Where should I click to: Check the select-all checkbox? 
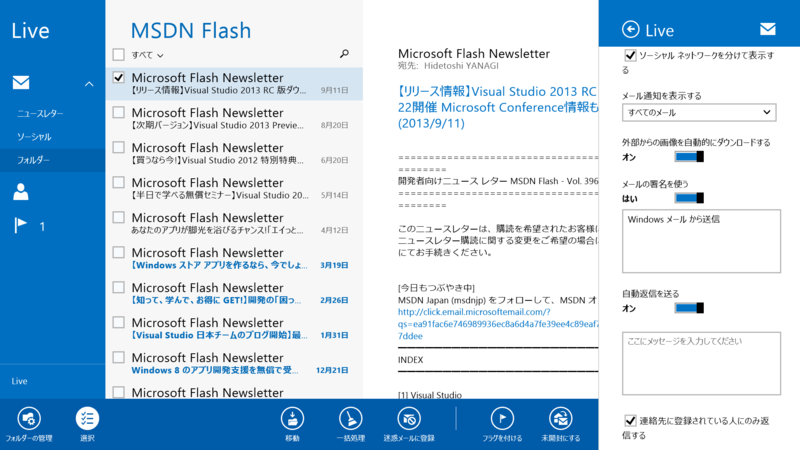[x=118, y=54]
